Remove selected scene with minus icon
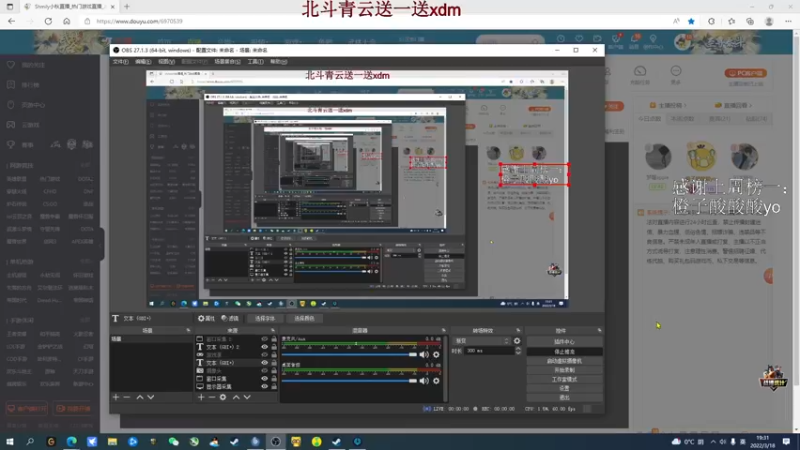This screenshot has width=800, height=450. pos(127,397)
